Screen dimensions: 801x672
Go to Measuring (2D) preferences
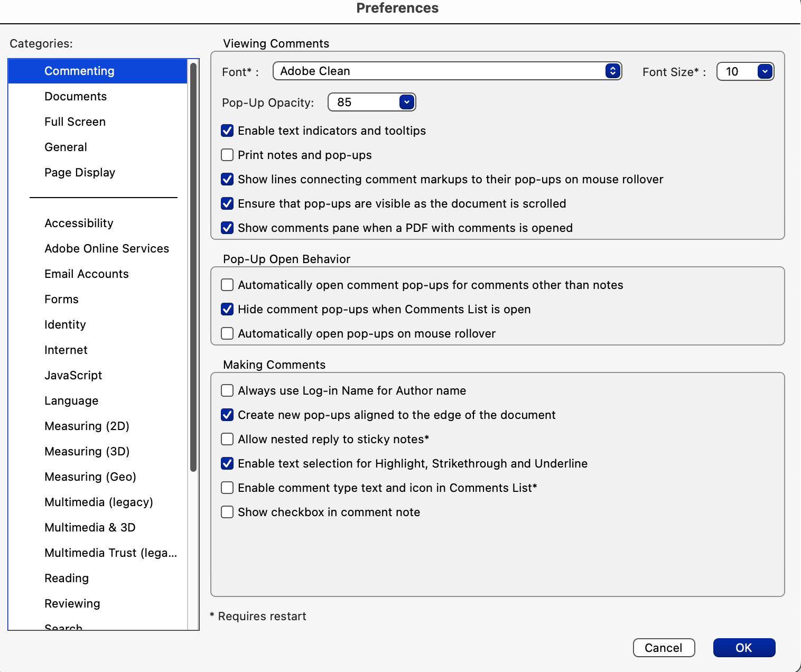point(87,426)
